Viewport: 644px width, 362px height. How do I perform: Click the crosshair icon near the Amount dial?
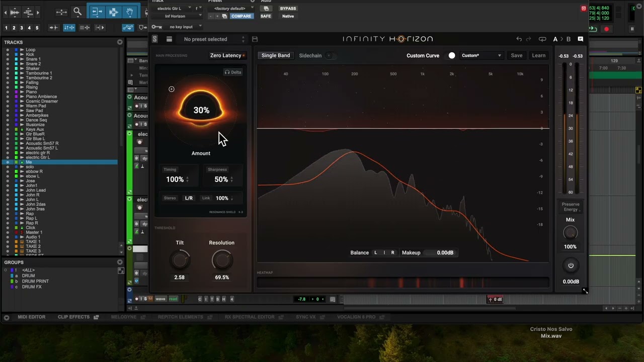coord(172,89)
